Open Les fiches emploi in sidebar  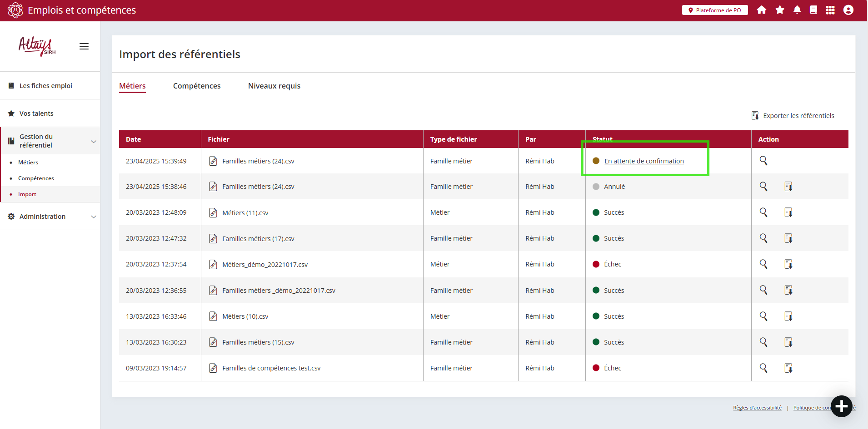click(45, 86)
